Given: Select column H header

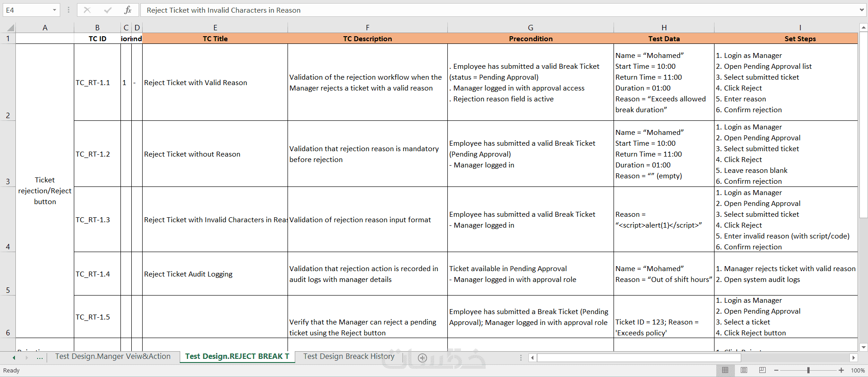Looking at the screenshot, I should pyautogui.click(x=664, y=28).
